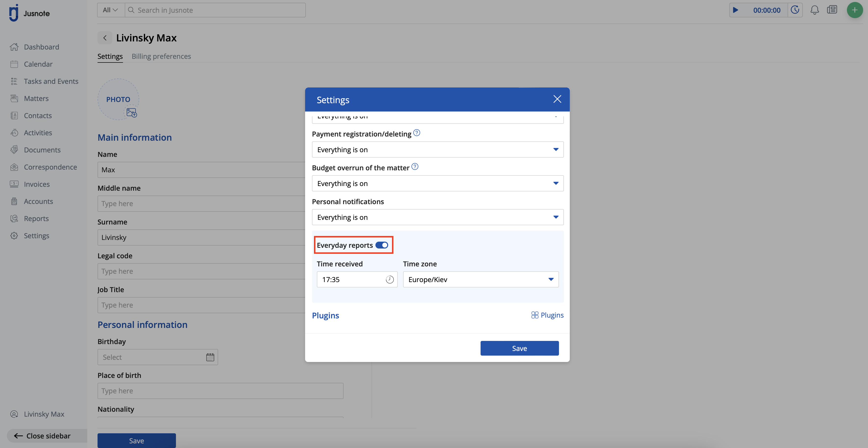Click the Legal code field
868x448 pixels.
[201, 271]
